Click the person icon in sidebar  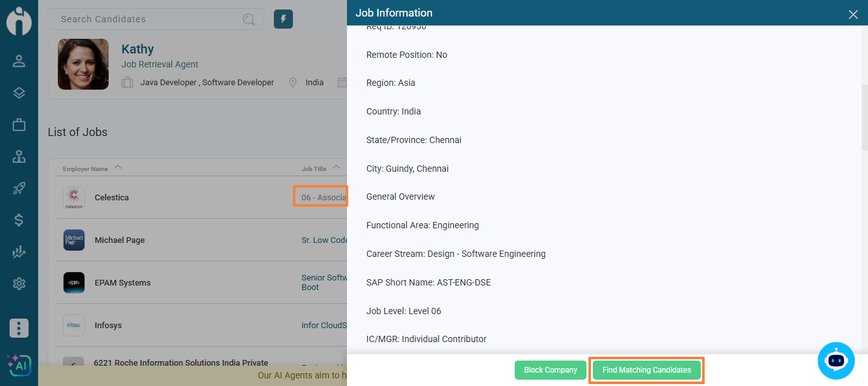pyautogui.click(x=19, y=61)
